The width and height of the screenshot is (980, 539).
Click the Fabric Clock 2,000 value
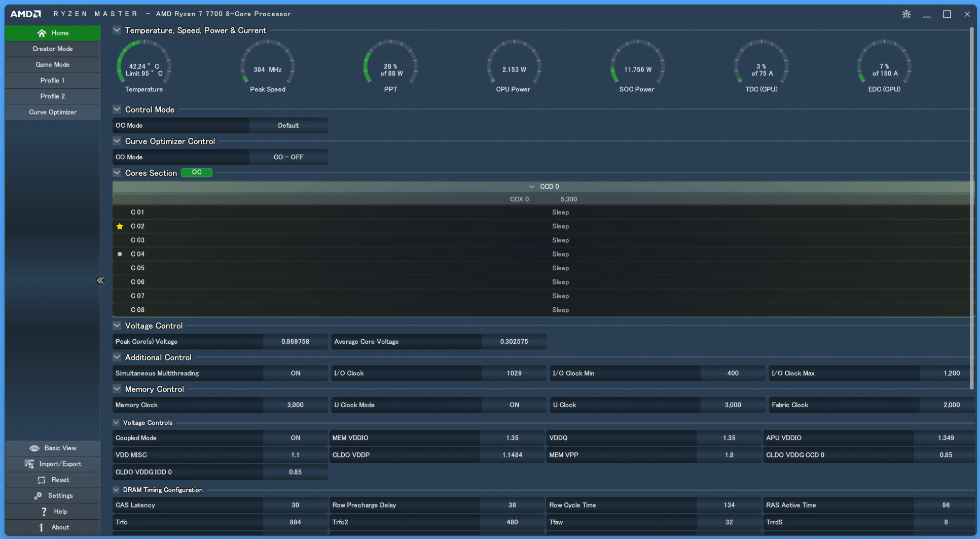coord(948,405)
